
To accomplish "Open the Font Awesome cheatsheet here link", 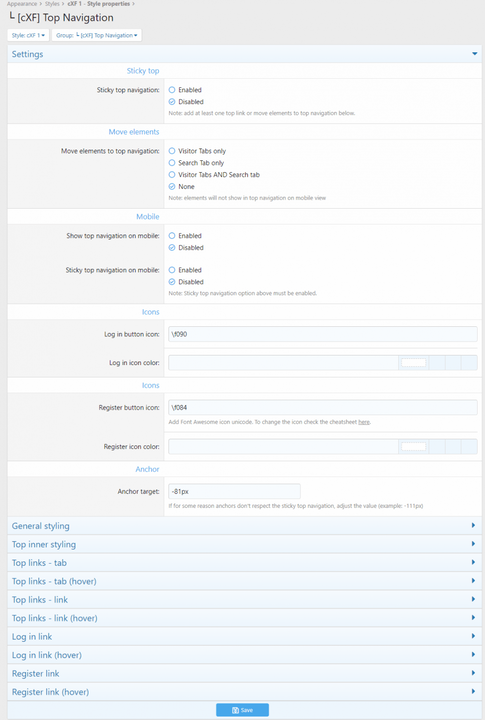I will tap(364, 422).
